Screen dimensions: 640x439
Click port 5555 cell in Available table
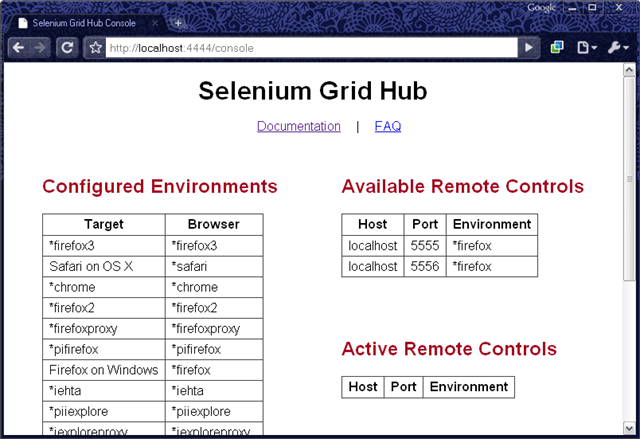pos(425,246)
